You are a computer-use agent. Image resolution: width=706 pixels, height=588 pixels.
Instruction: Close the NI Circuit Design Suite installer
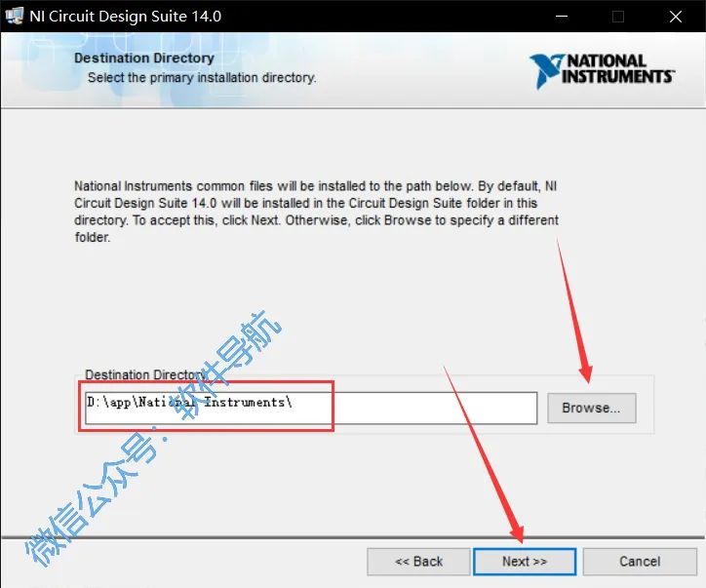tap(676, 17)
